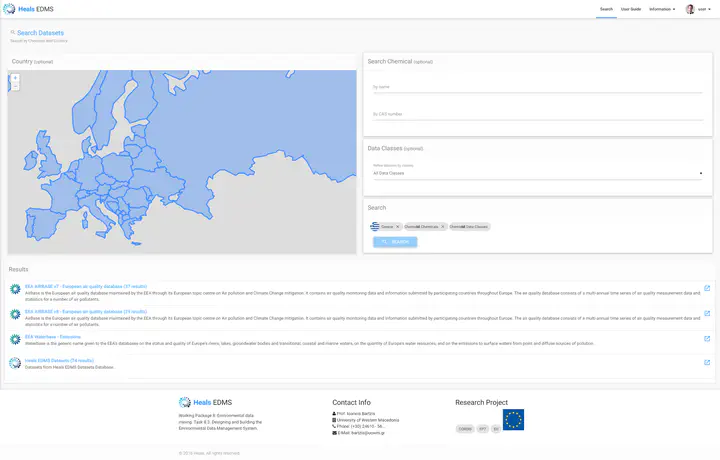Click the search magnifier icon by Search Datasets
Screen dimensions: 720x460
tap(13, 33)
